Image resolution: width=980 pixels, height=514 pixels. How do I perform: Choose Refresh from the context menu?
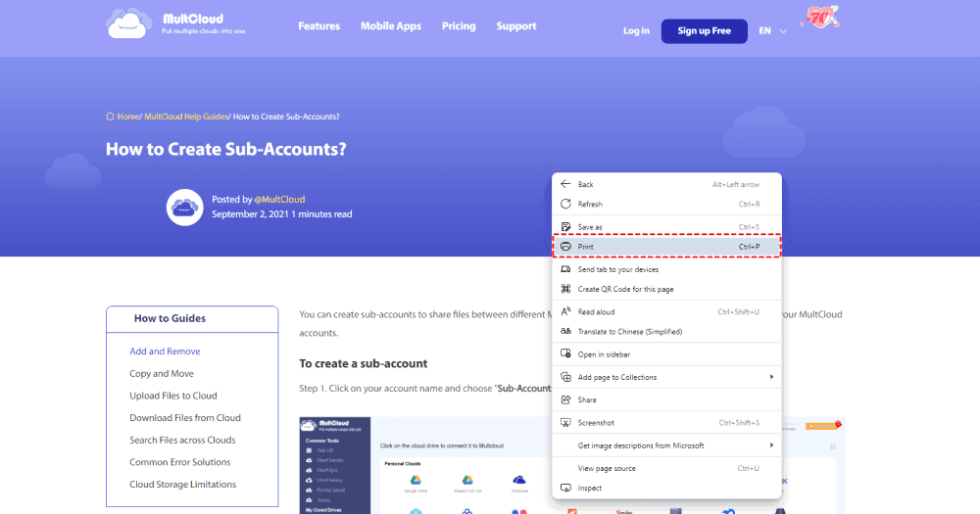666,205
